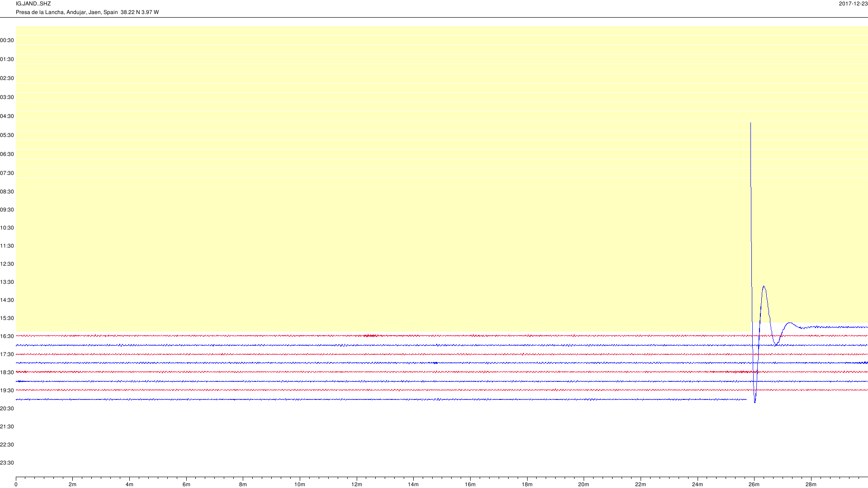The height and width of the screenshot is (488, 868).
Task: Click the 03:30 time row label
Action: [x=7, y=97]
